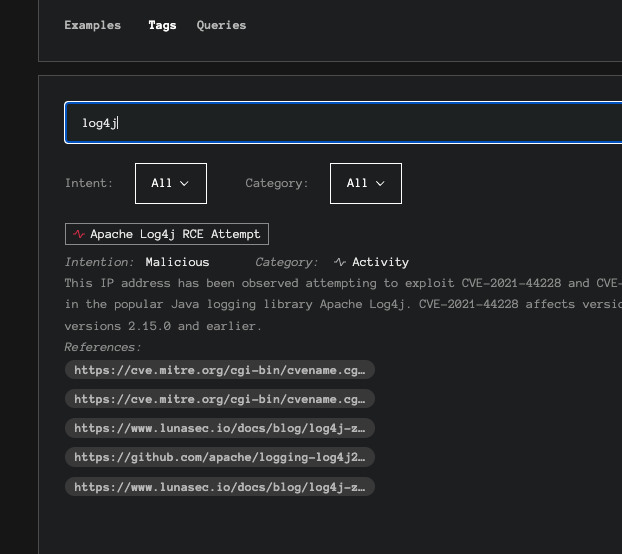Switch to the Queries tab
Screen dimensions: 622x554
[221, 25]
